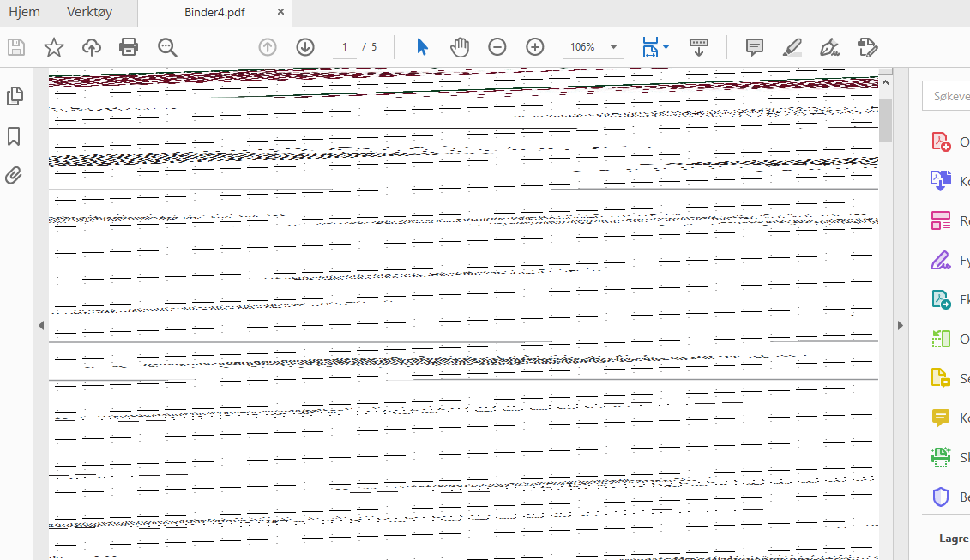Print the current PDF
The height and width of the screenshot is (560, 970).
[129, 47]
